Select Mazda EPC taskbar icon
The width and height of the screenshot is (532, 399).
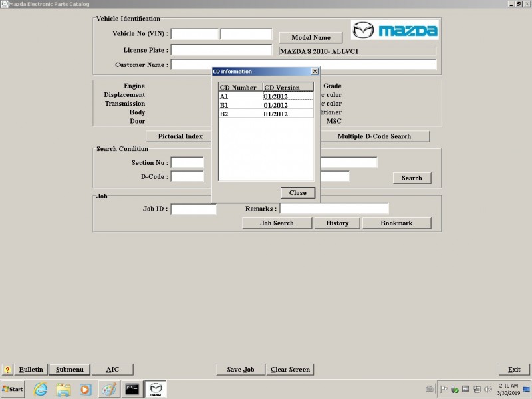tap(156, 389)
